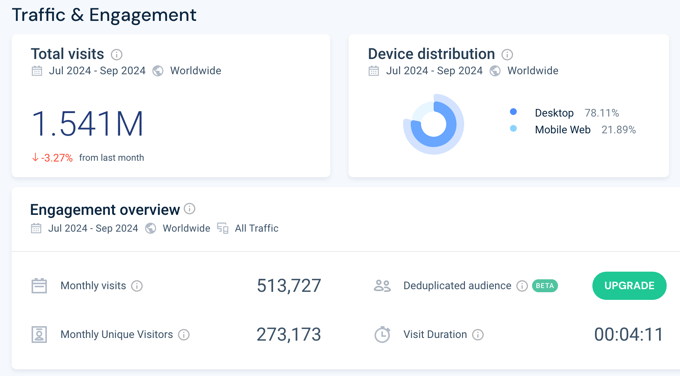Screen dimensions: 680x376
Task: Click the calendar icon in Total visits card
Action: click(x=37, y=71)
